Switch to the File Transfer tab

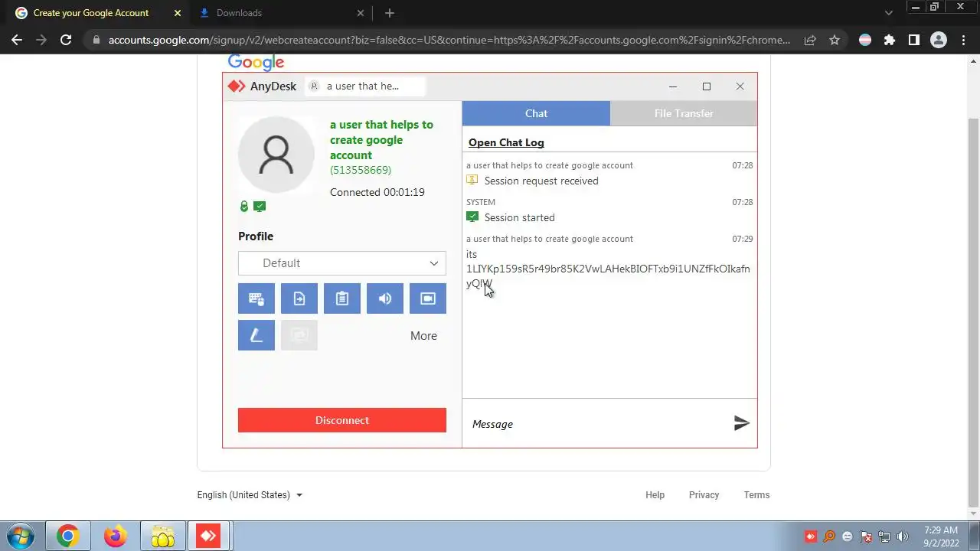(x=684, y=113)
